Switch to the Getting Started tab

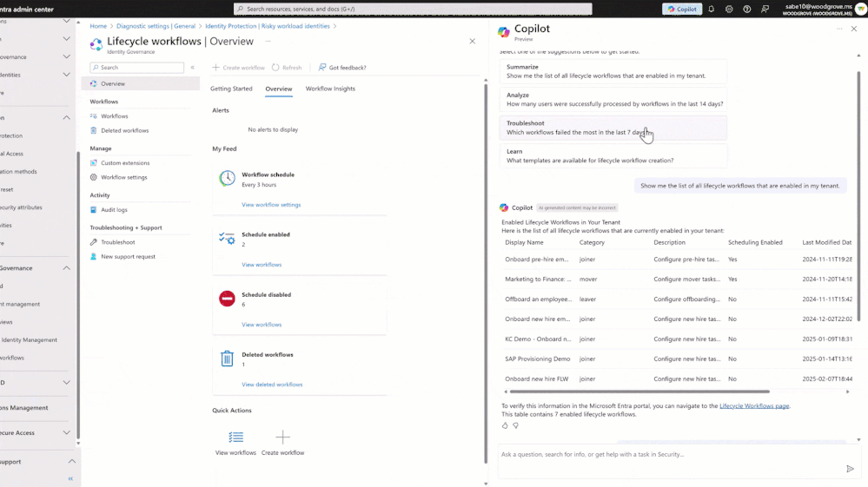pyautogui.click(x=231, y=89)
